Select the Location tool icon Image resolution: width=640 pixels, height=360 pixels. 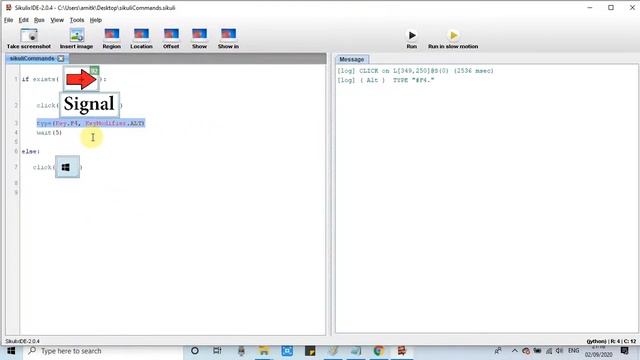click(x=141, y=39)
